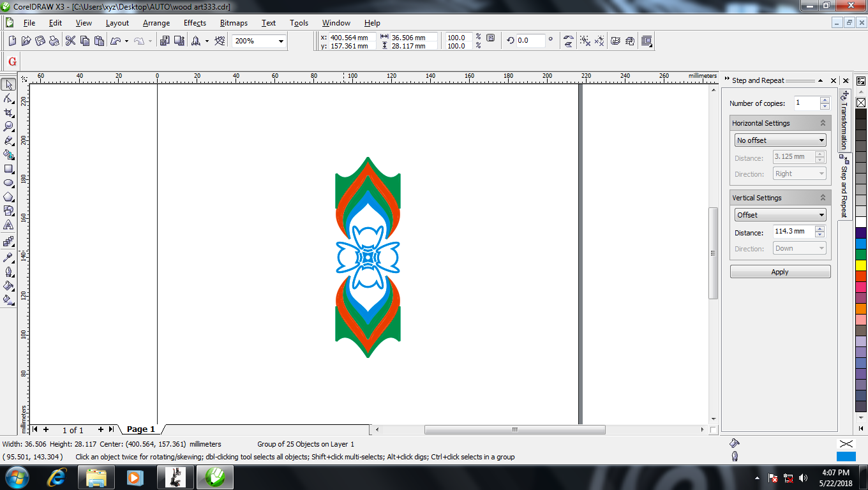Click the vertical Distance 114.3 mm field
The image size is (868, 490).
[x=793, y=232]
